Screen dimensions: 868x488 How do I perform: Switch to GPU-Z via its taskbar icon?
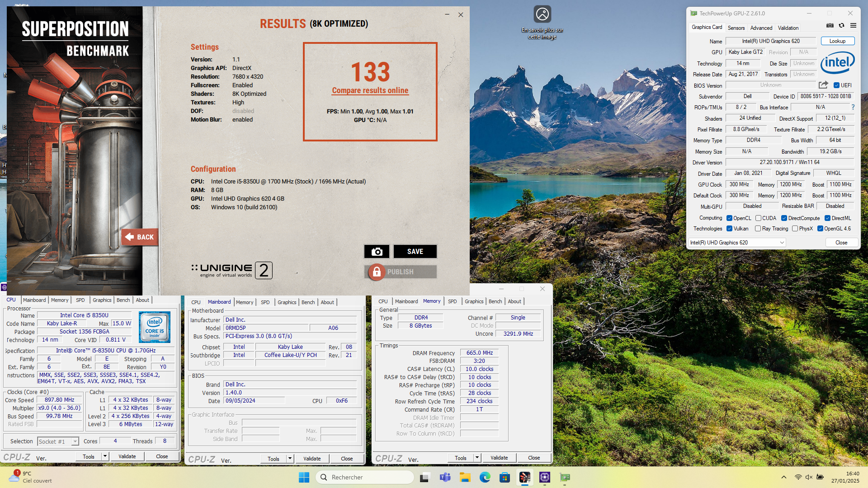pos(565,477)
